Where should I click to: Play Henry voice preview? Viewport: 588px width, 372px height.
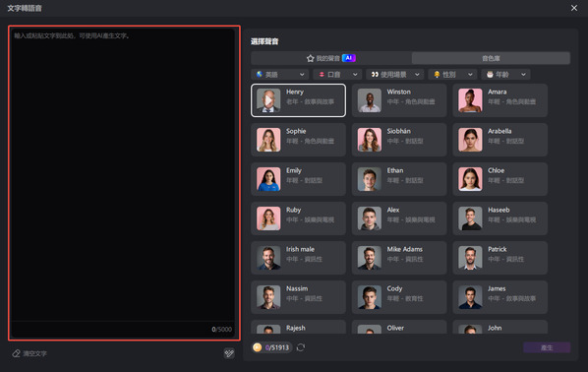[x=268, y=100]
